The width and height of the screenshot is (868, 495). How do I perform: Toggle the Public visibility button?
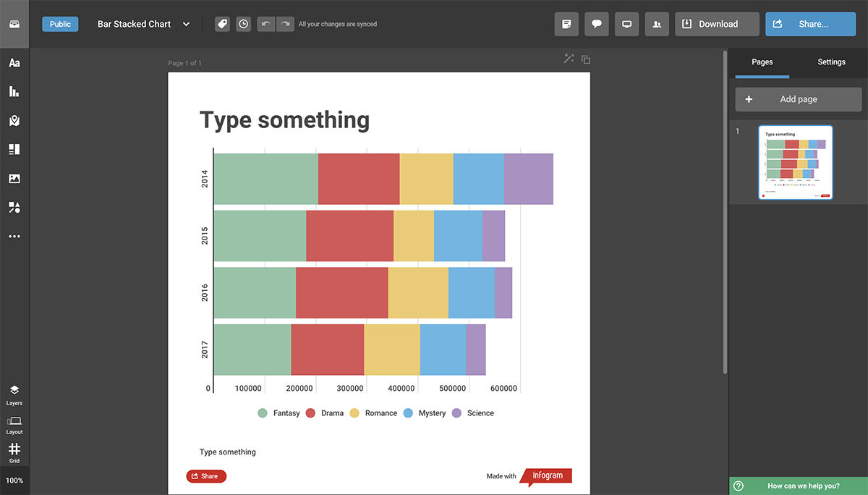pos(60,24)
